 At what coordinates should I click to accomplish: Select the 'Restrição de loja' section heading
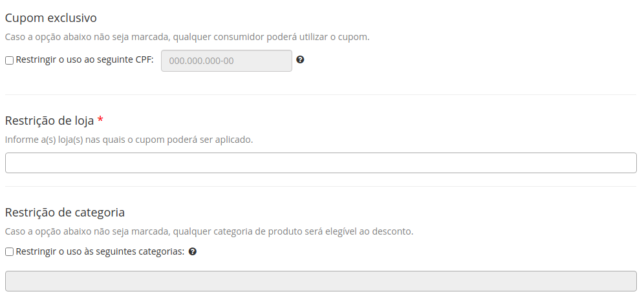[50, 121]
